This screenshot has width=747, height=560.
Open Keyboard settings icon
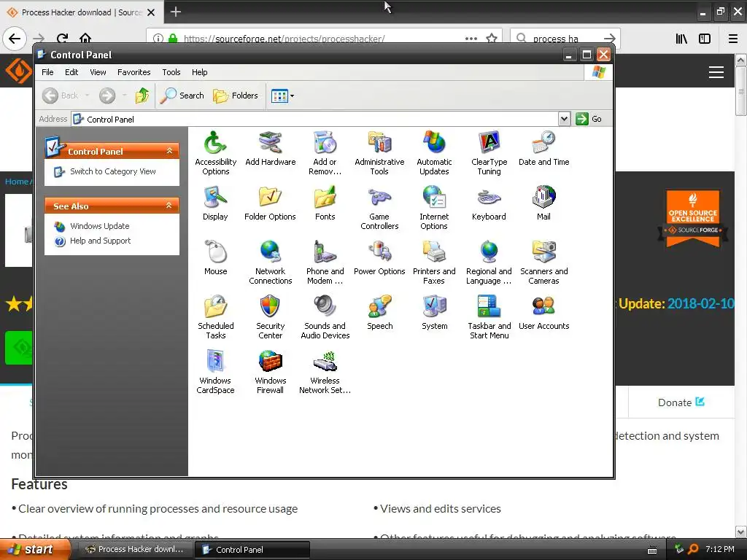[489, 203]
